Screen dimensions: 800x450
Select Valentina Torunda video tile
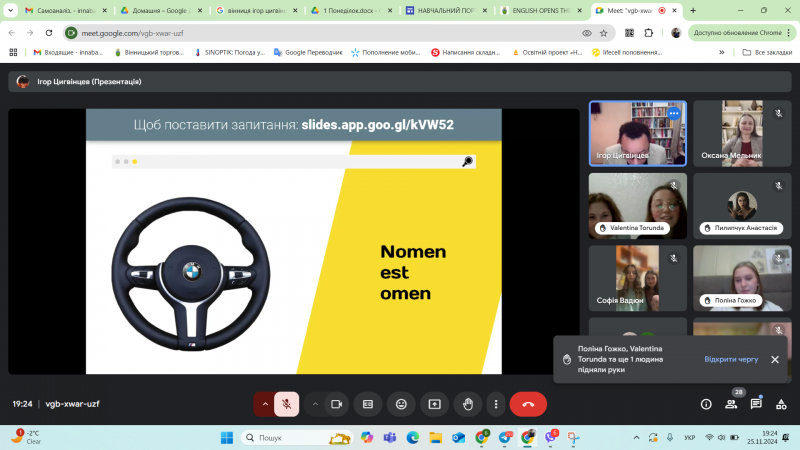(638, 206)
